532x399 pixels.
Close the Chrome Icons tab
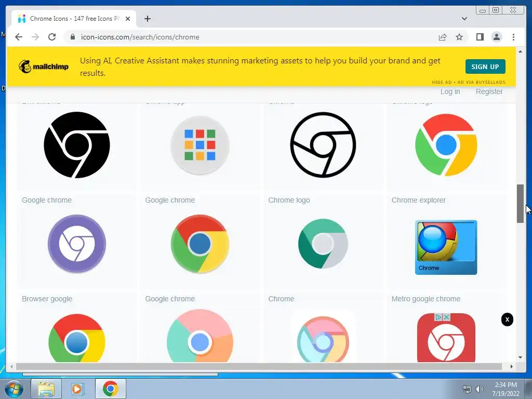tap(128, 19)
